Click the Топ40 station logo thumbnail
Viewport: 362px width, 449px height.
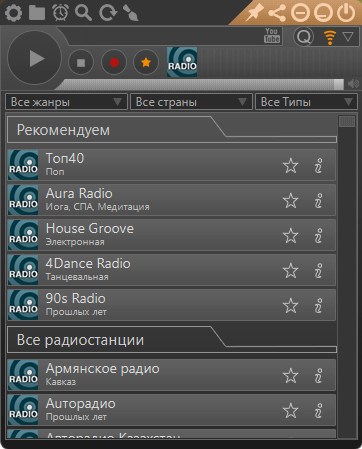pyautogui.click(x=23, y=165)
